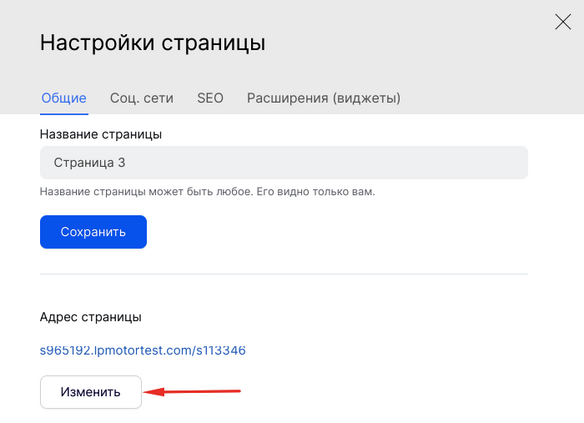Click the blue Сохранить button
Viewport: 584px width, 423px height.
point(93,232)
